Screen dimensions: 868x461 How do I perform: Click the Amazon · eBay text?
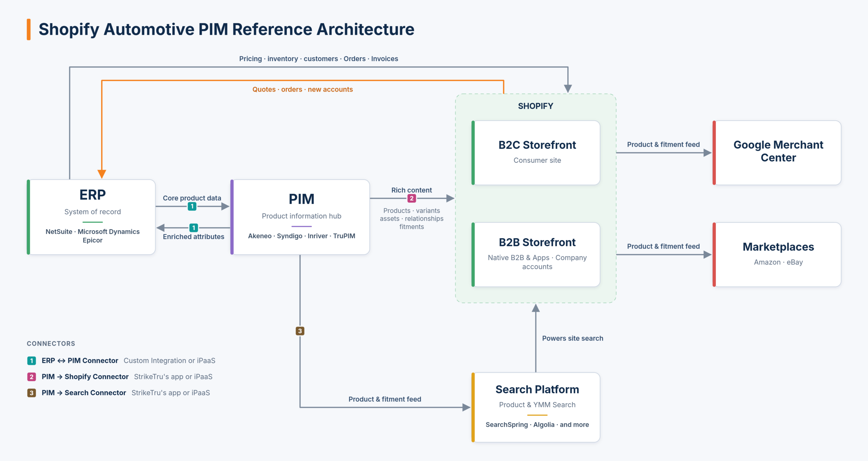pos(778,262)
